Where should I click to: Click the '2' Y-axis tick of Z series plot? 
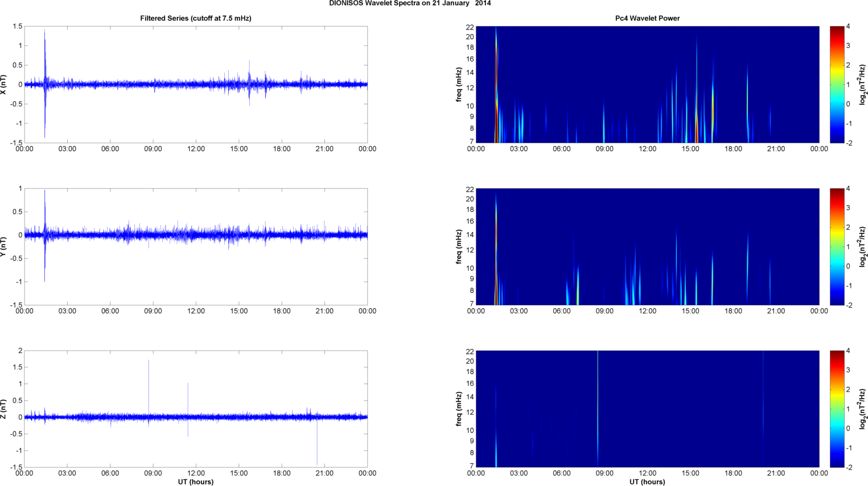(20, 351)
